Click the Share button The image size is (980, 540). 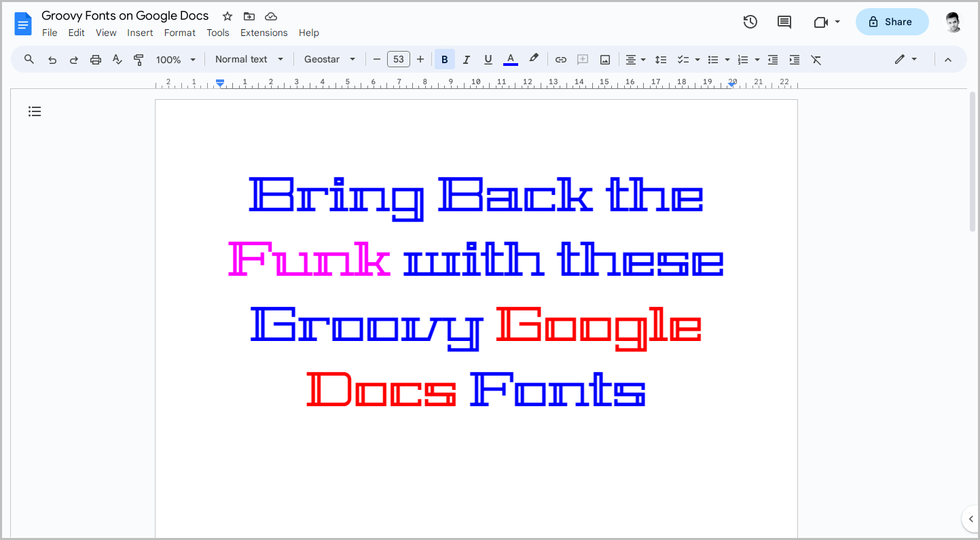click(892, 21)
